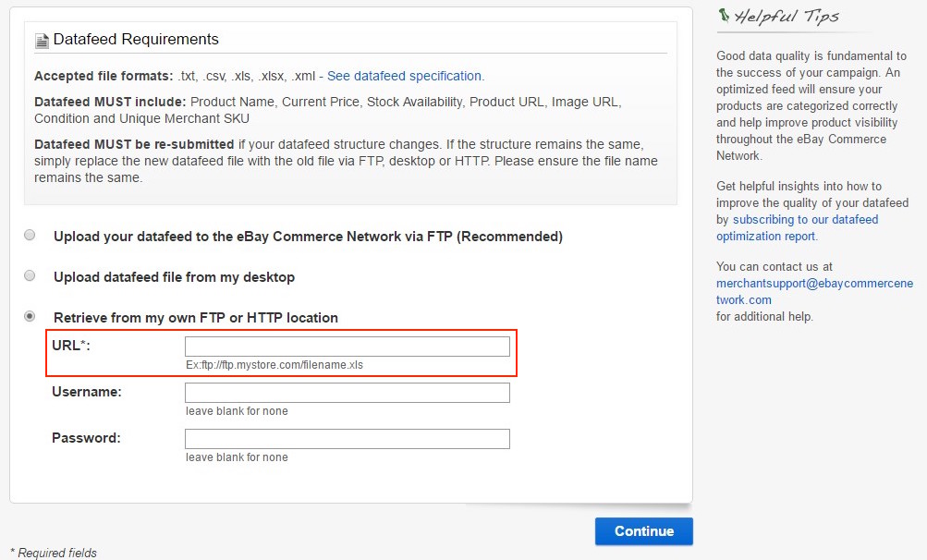Click 'Upload your datafeed... via FTP (Recommended)' label

click(308, 237)
